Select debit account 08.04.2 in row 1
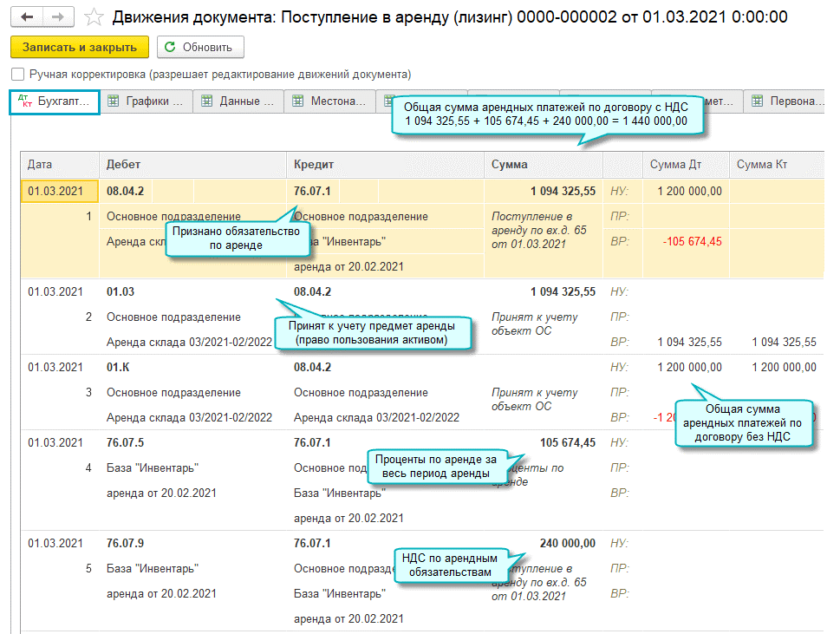Image resolution: width=840 pixels, height=634 pixels. click(x=126, y=191)
